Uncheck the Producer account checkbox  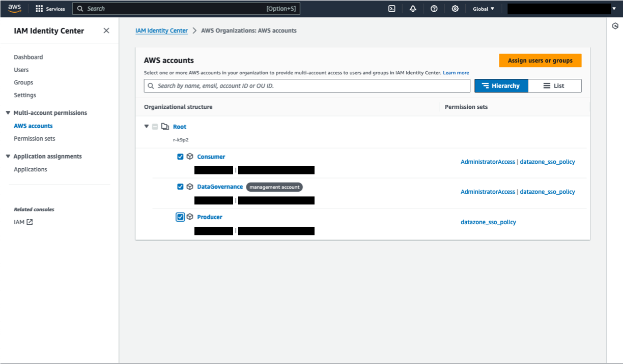click(x=180, y=217)
